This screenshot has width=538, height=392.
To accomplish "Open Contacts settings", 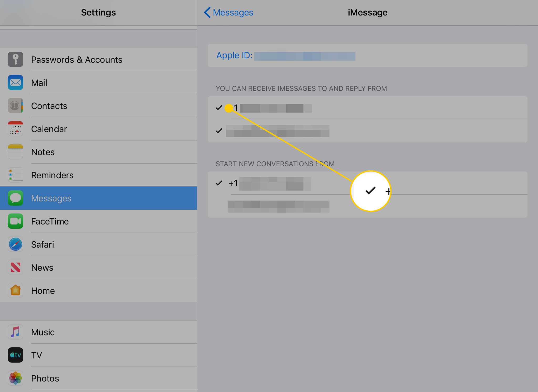I will [x=99, y=106].
